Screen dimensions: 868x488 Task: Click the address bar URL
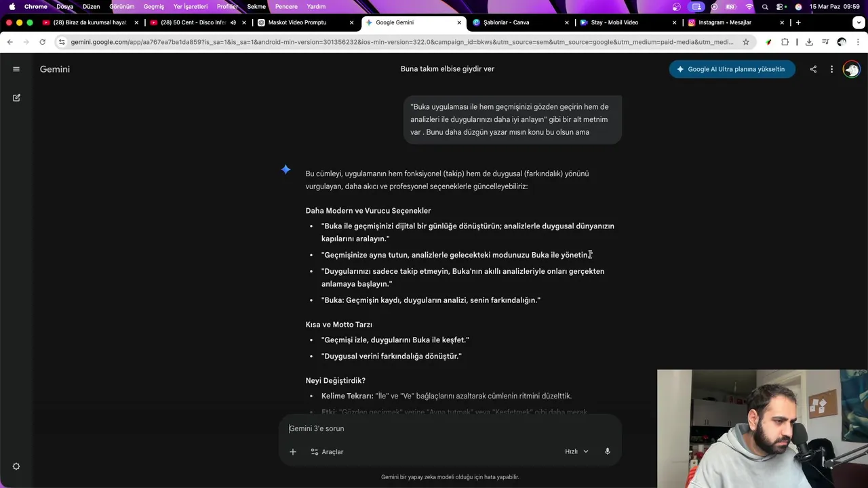point(401,42)
